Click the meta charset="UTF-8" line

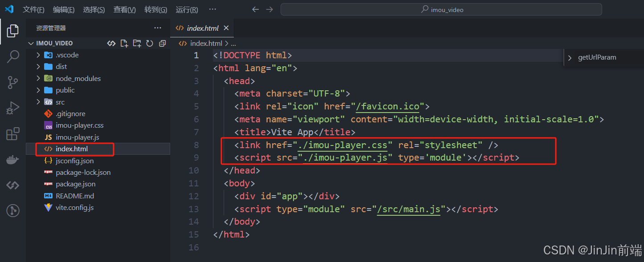(x=293, y=94)
